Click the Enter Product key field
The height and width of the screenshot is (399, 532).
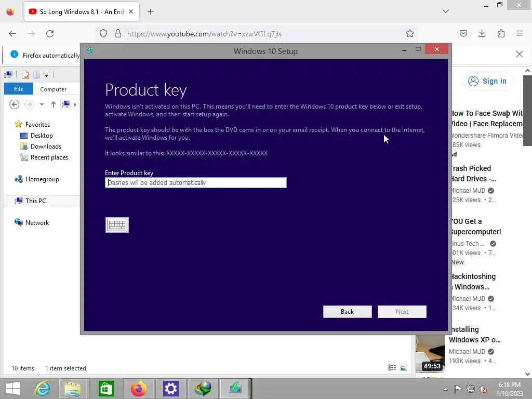point(196,182)
